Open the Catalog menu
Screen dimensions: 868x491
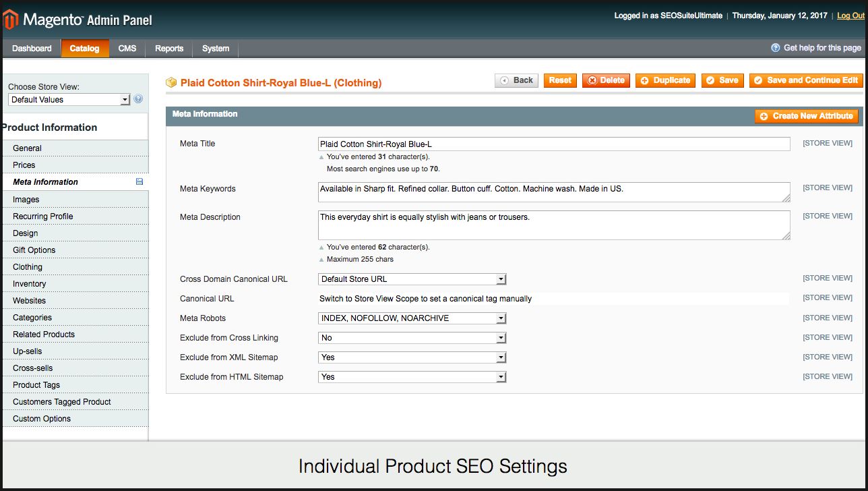pyautogui.click(x=85, y=49)
